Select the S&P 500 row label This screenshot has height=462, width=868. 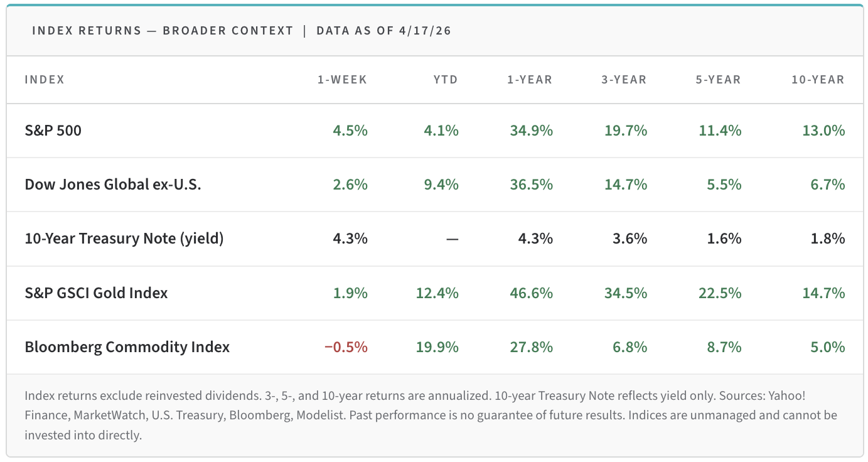(x=53, y=131)
